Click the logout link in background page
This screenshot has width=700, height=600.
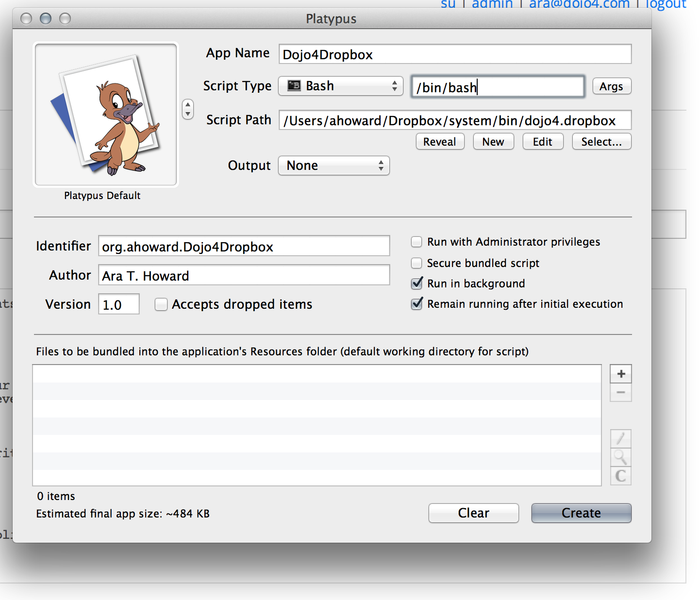666,4
